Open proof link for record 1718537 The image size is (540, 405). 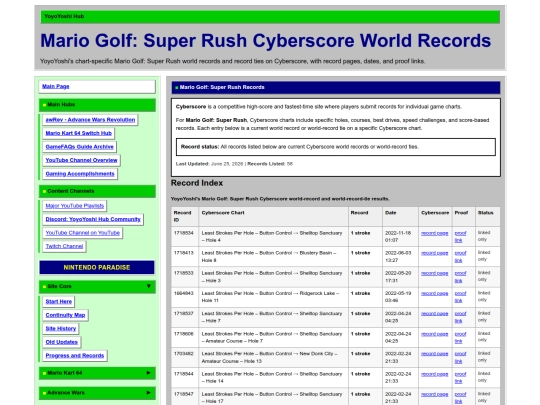[x=460, y=317]
